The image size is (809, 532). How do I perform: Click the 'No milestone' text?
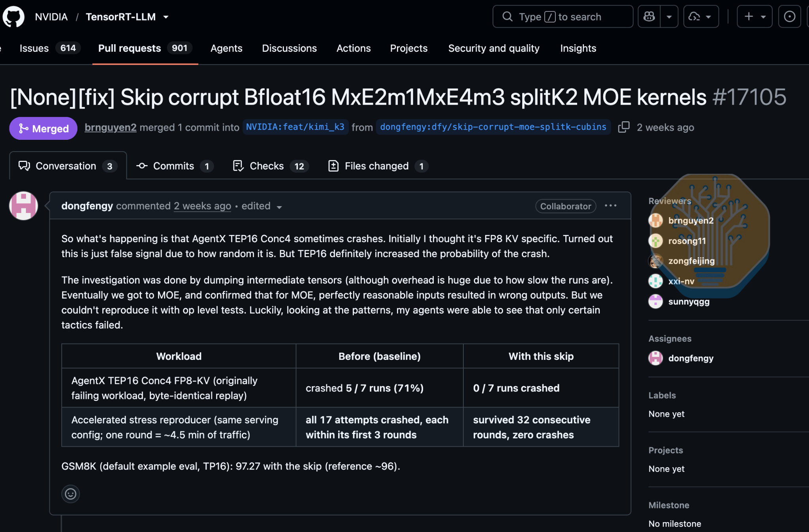click(675, 524)
